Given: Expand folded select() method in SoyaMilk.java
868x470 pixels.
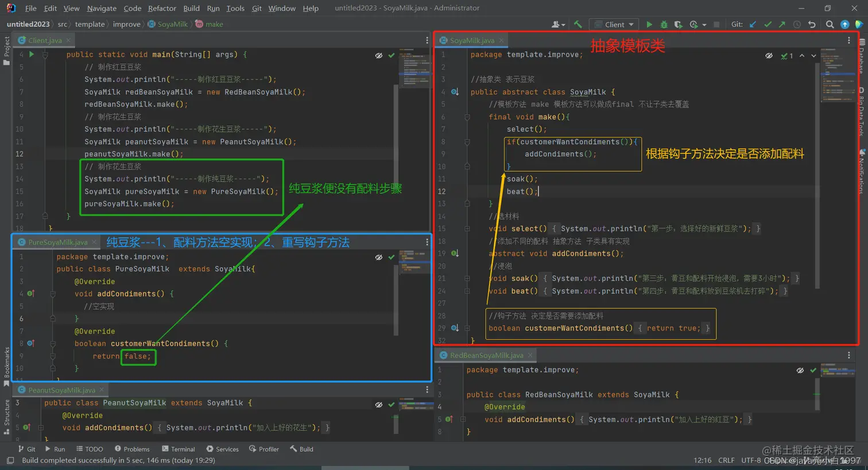Looking at the screenshot, I should [x=467, y=229].
